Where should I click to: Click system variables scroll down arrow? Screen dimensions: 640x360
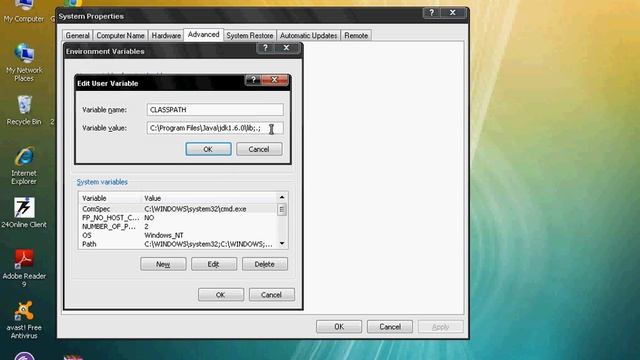pyautogui.click(x=282, y=244)
